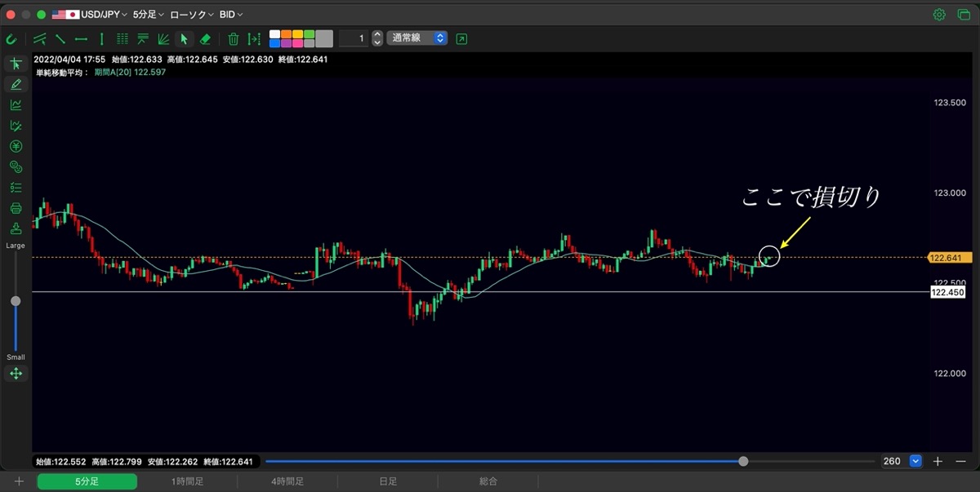Click the line width stepper arrows
The height and width of the screenshot is (492, 980).
[377, 38]
